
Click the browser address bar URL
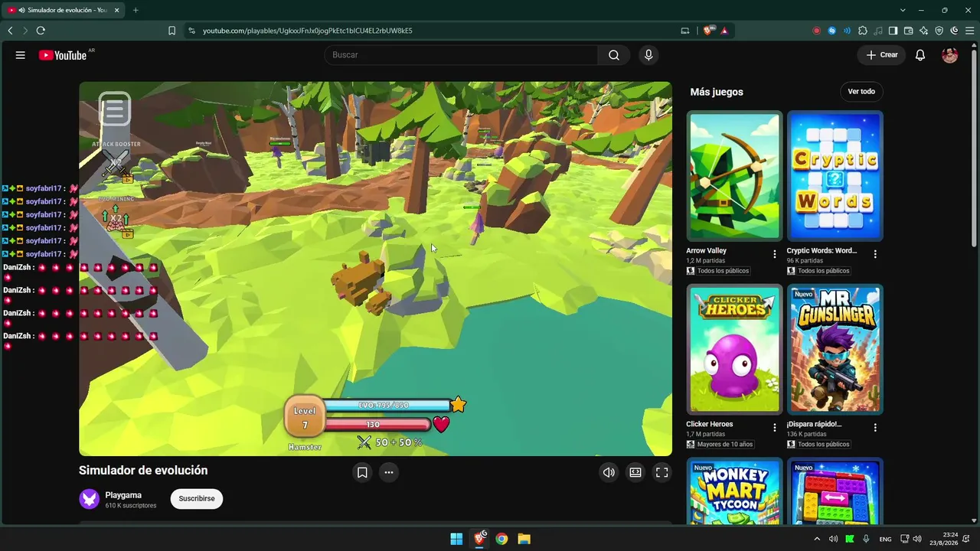308,31
